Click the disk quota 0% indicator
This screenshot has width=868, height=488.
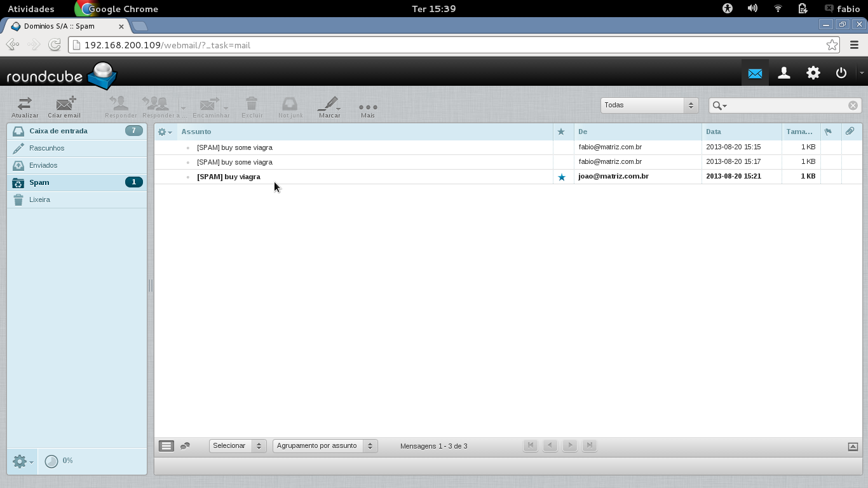60,461
